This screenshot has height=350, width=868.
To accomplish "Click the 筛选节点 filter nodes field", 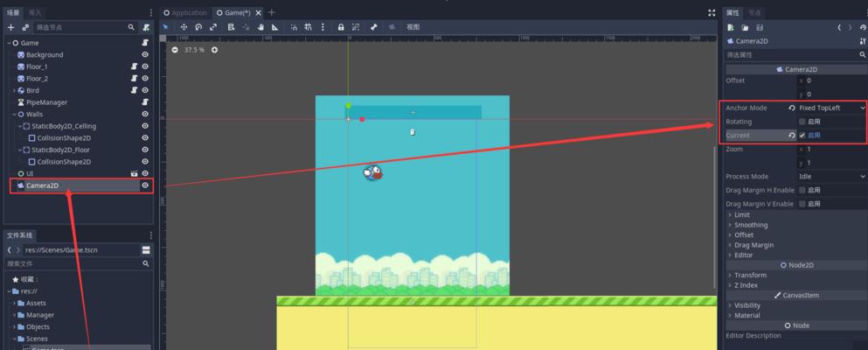I will tap(85, 27).
